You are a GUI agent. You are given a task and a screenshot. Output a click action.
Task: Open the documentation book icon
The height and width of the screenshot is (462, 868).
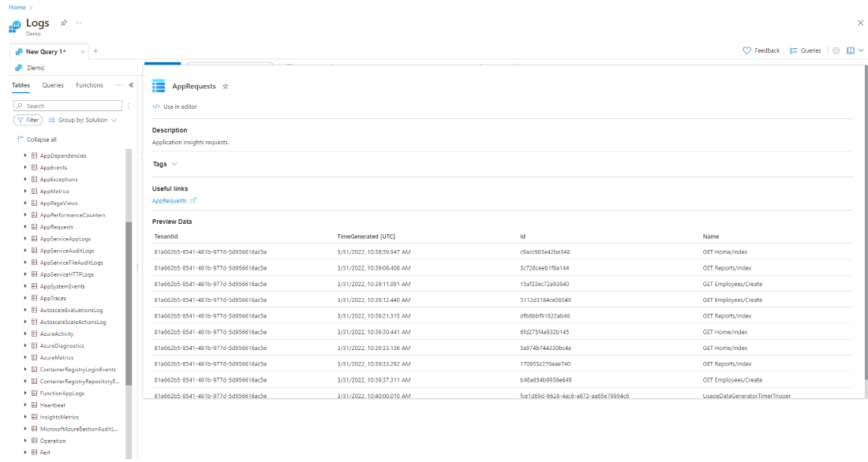pyautogui.click(x=851, y=50)
